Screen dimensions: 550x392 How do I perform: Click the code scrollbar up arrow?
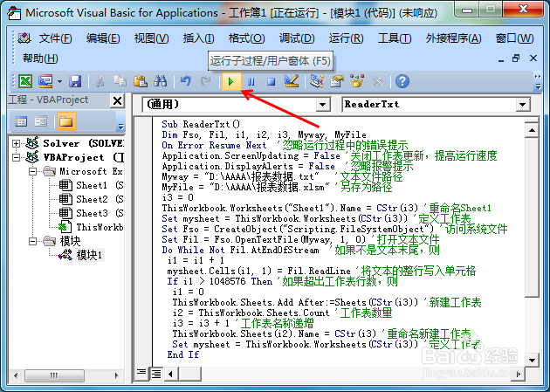click(x=532, y=130)
